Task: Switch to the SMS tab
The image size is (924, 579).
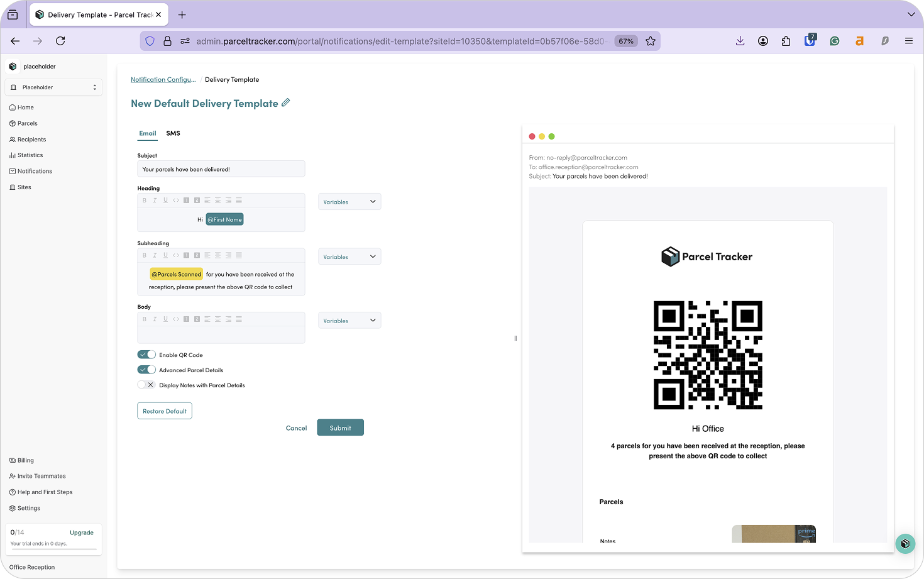Action: point(173,133)
